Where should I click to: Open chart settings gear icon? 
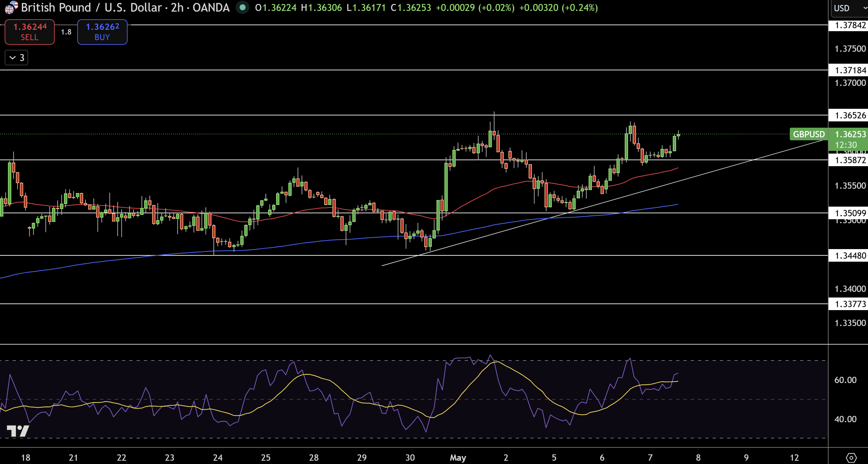851,457
